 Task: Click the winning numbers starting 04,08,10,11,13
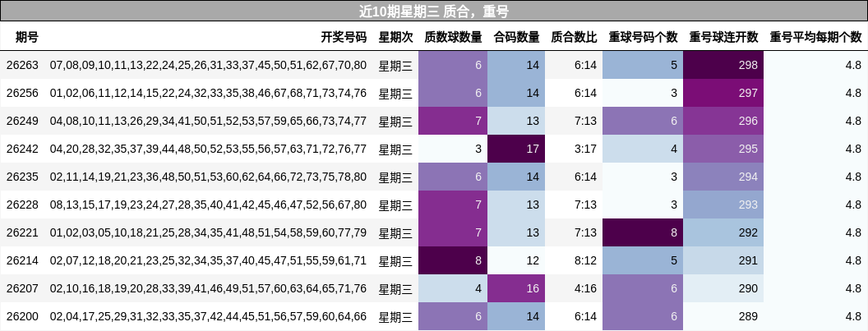click(208, 122)
